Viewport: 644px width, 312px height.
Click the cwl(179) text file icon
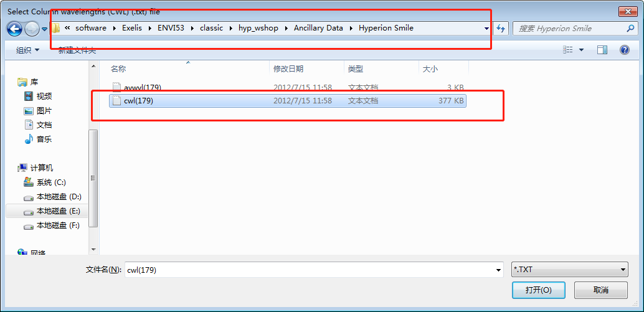[116, 101]
